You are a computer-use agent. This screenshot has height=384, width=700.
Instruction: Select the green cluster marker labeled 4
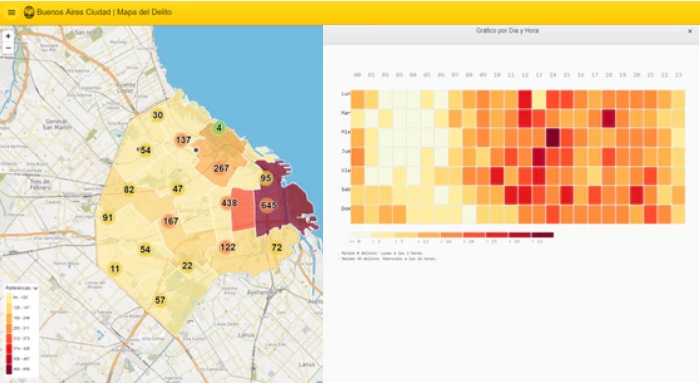(219, 128)
